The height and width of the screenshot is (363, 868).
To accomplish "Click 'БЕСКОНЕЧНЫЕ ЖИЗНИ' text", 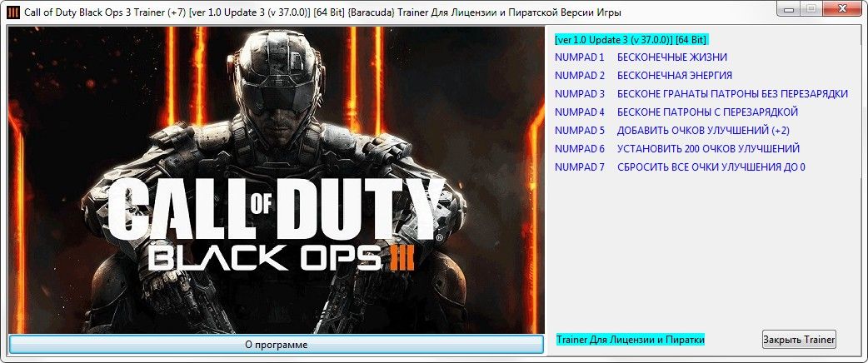I will click(x=672, y=57).
